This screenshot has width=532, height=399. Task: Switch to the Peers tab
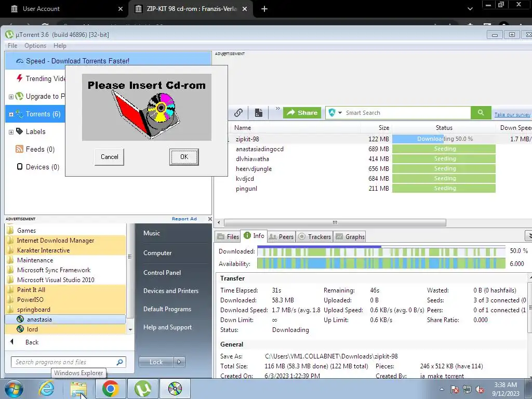pos(281,236)
